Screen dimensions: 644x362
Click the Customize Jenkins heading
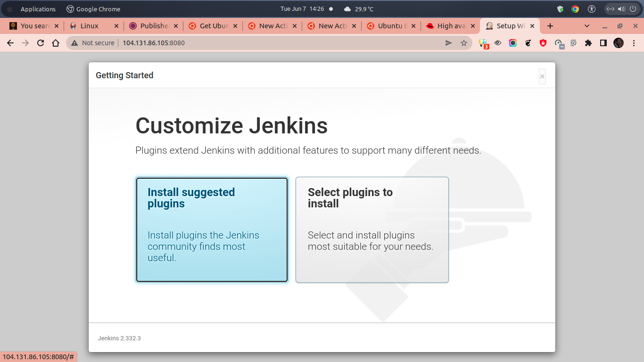coord(231,126)
